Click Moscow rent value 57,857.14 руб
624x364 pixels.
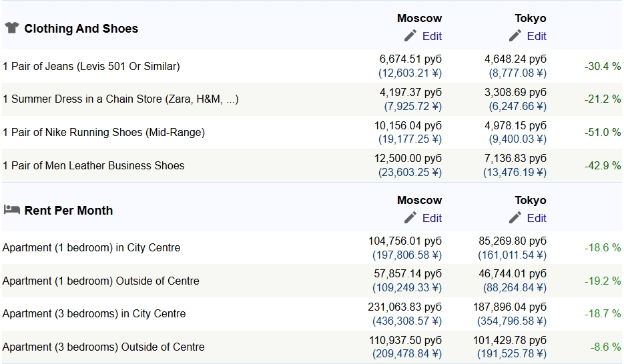pyautogui.click(x=408, y=274)
